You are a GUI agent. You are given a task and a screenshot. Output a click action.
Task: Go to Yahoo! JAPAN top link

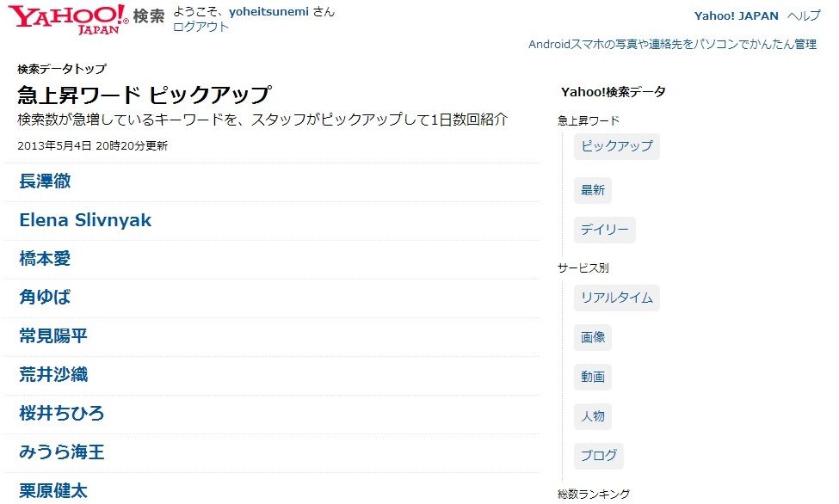(x=736, y=15)
